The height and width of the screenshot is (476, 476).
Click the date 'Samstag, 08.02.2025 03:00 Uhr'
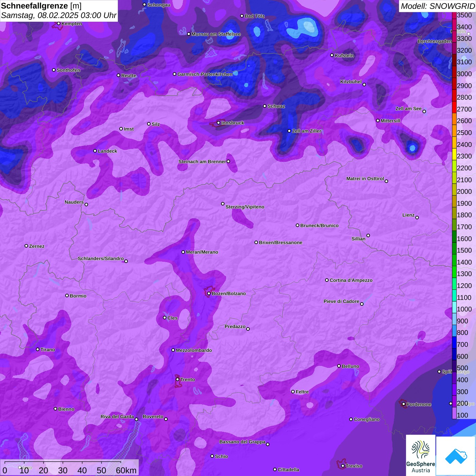click(58, 16)
